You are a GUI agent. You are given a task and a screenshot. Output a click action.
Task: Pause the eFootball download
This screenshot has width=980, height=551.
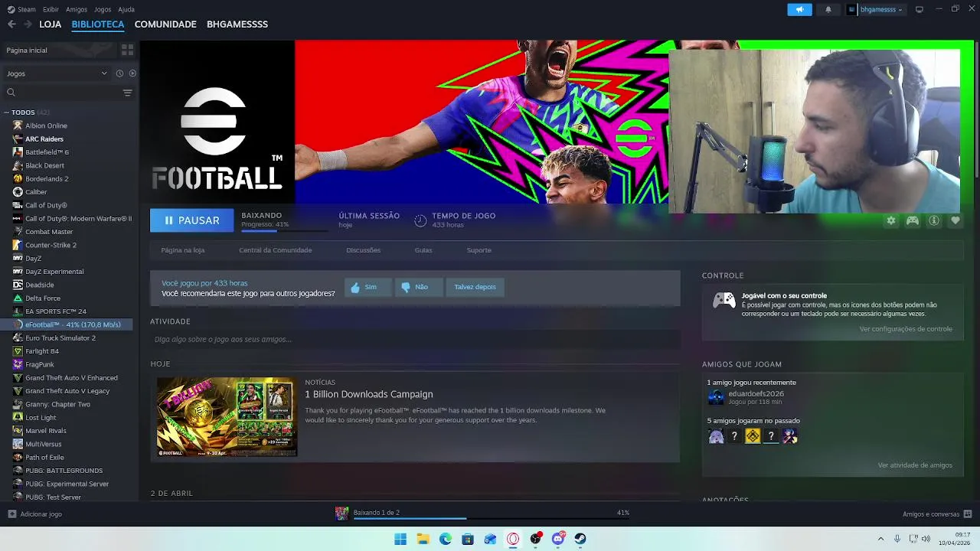[191, 220]
